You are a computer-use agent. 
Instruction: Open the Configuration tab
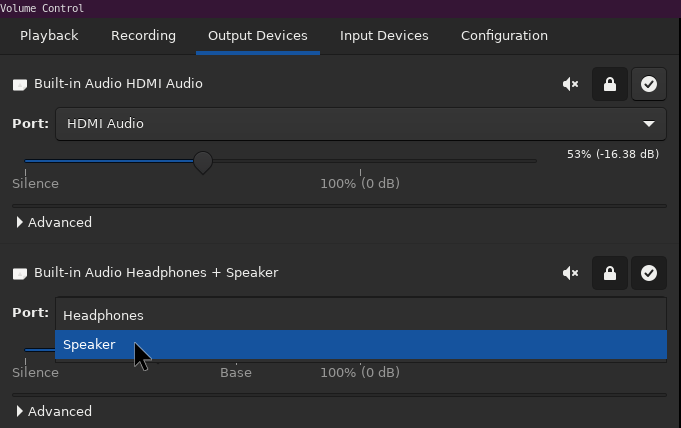click(x=504, y=36)
